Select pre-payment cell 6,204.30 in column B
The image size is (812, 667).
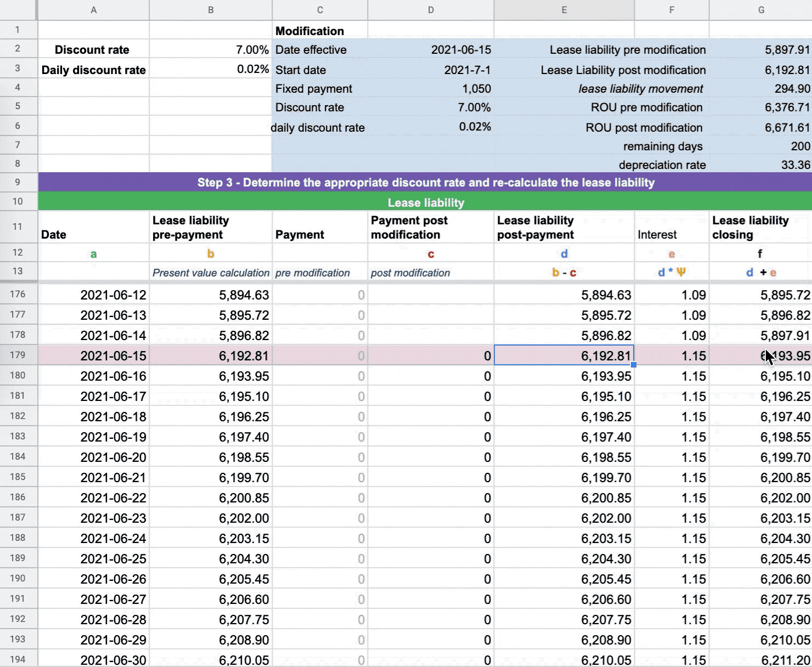click(x=211, y=558)
